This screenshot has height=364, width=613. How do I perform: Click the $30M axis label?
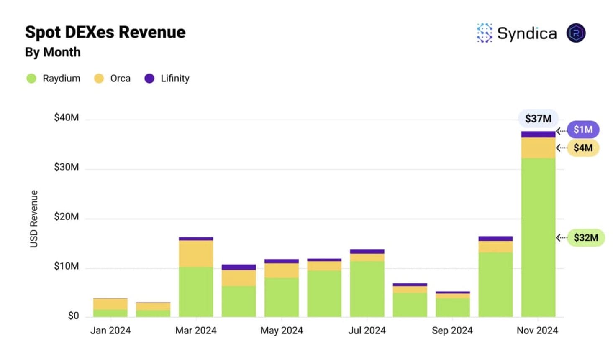[x=66, y=167]
